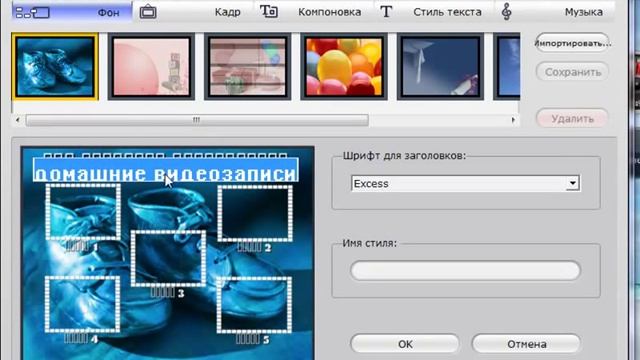Select the graduation cap background thumbnail

click(440, 67)
